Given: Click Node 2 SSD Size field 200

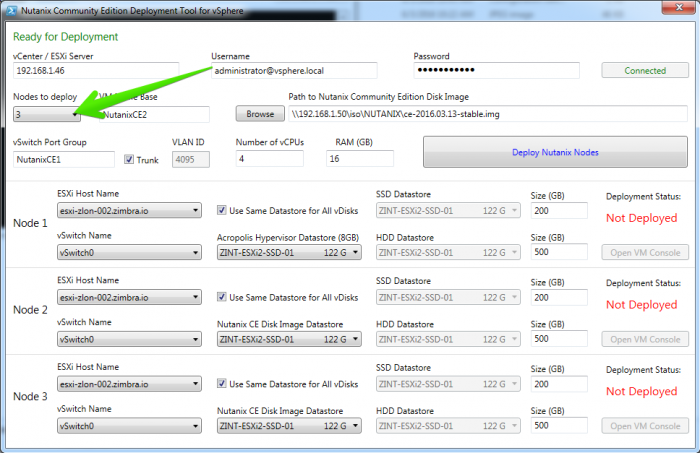Looking at the screenshot, I should (x=559, y=297).
